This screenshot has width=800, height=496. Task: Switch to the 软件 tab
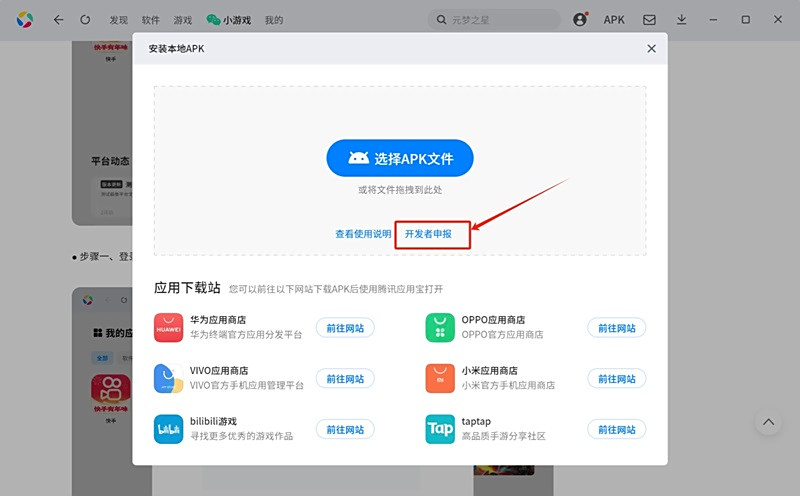151,20
